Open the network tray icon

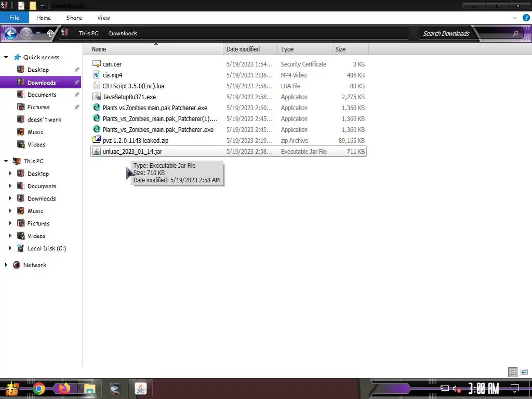click(445, 389)
